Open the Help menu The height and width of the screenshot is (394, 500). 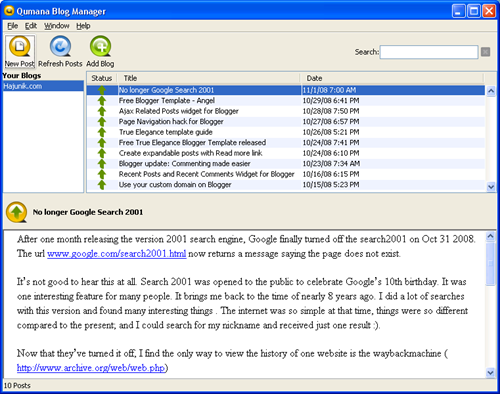point(83,26)
